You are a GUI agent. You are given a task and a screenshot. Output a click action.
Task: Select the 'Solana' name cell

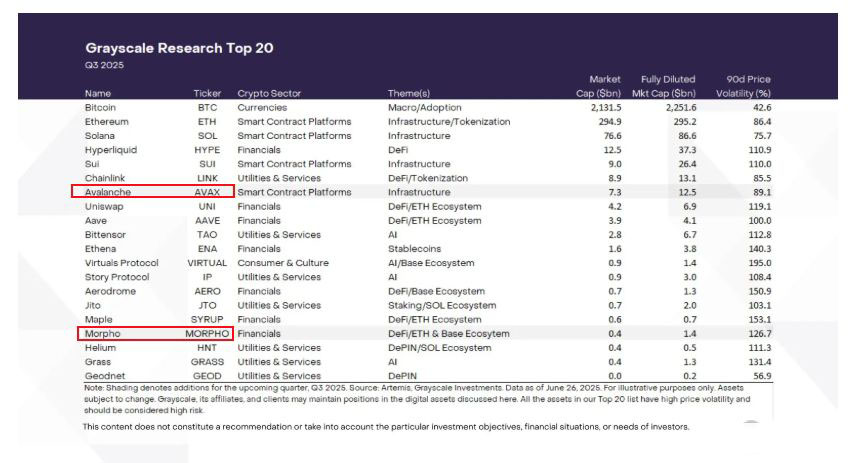coord(100,135)
